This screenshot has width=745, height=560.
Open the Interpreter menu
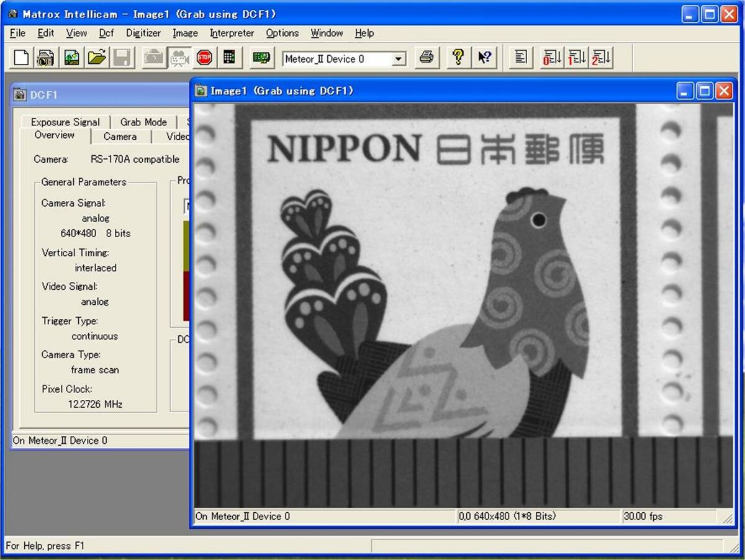coord(232,34)
